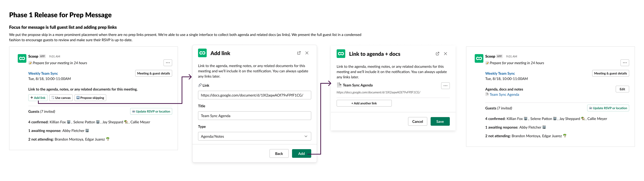The width and height of the screenshot is (644, 181).
Task: Pop out Link to agenda + docs dialog
Action: click(x=437, y=54)
